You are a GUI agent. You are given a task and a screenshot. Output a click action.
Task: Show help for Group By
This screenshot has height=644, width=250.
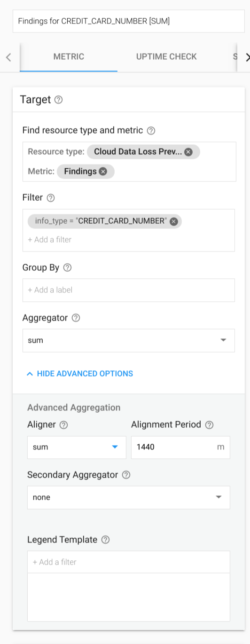(67, 267)
